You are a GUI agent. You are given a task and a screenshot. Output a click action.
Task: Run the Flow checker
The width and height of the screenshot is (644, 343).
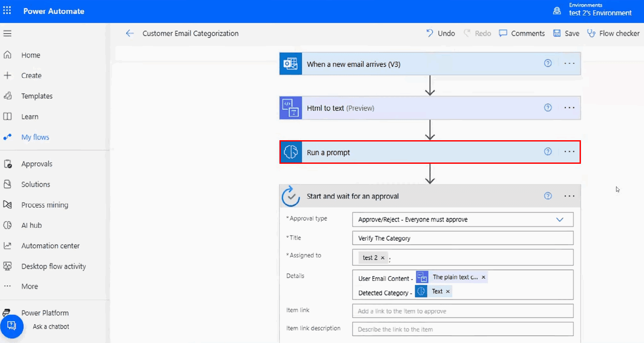[x=613, y=33]
